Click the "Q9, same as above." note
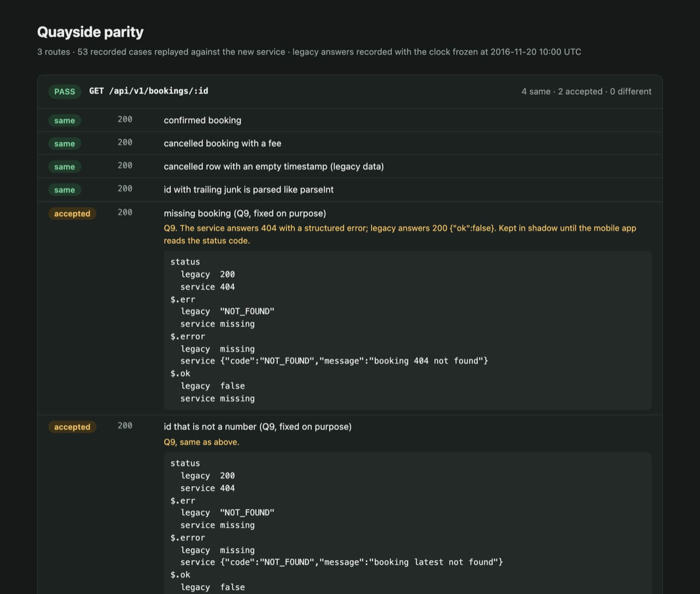This screenshot has height=594, width=700. click(x=201, y=442)
